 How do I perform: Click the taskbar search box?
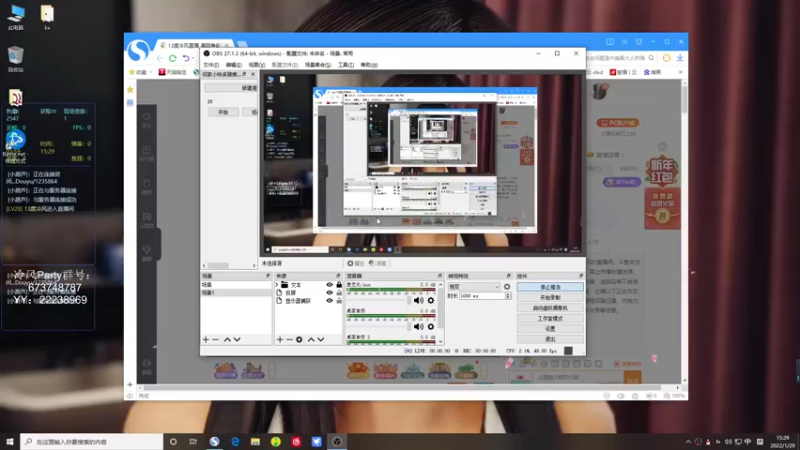[92, 441]
